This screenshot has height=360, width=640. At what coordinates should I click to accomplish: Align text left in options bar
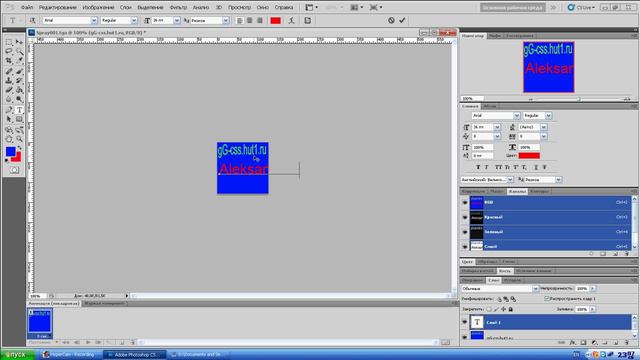tap(240, 20)
